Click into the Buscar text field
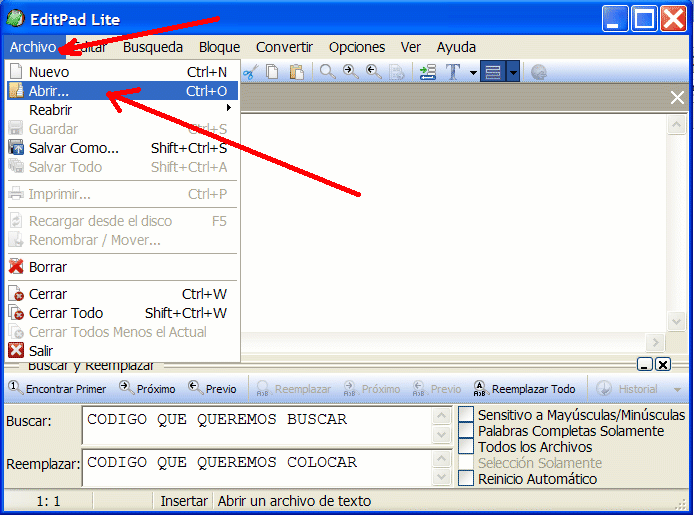Viewport: 694px width, 515px height. coord(257,425)
